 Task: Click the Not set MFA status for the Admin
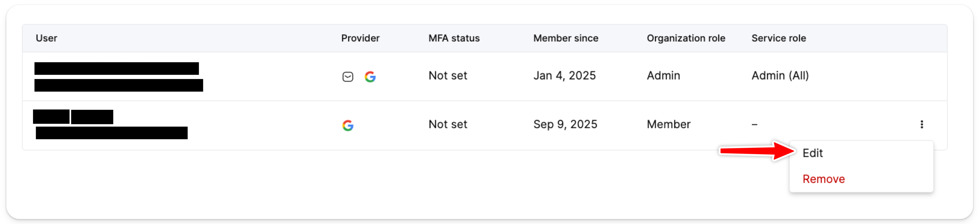coord(447,75)
